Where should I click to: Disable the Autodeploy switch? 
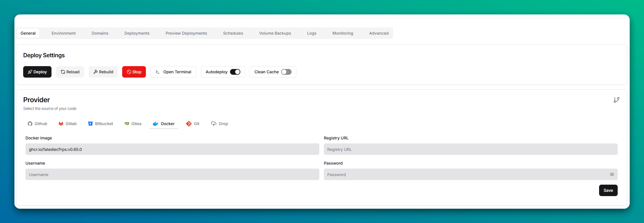tap(235, 72)
